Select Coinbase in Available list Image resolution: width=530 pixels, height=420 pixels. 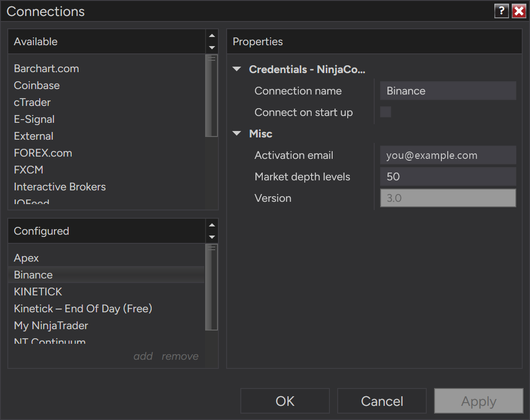[106, 85]
